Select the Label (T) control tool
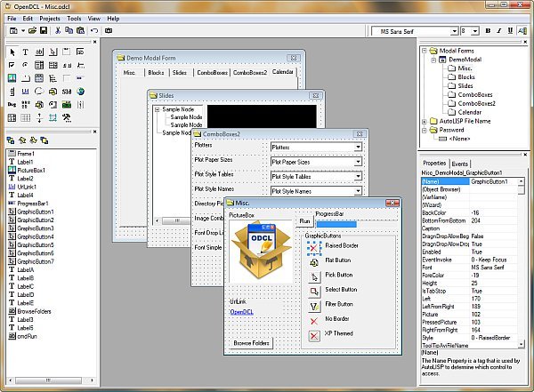534x392 pixels. tap(26, 52)
